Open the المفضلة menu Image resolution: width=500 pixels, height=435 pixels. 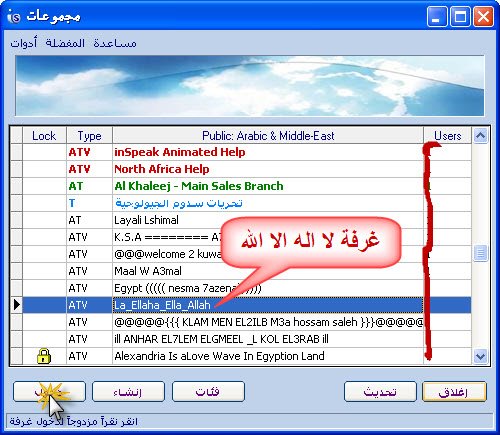pos(65,43)
